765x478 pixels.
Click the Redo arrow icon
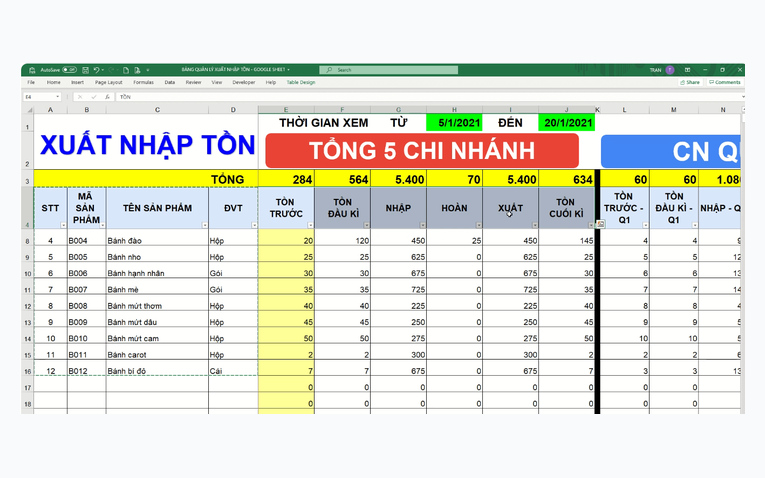pos(111,70)
